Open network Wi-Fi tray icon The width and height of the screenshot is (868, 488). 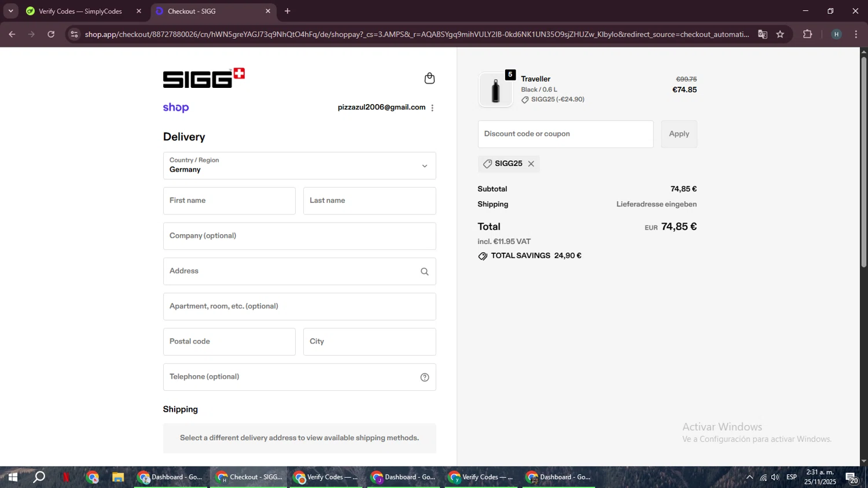point(763,478)
